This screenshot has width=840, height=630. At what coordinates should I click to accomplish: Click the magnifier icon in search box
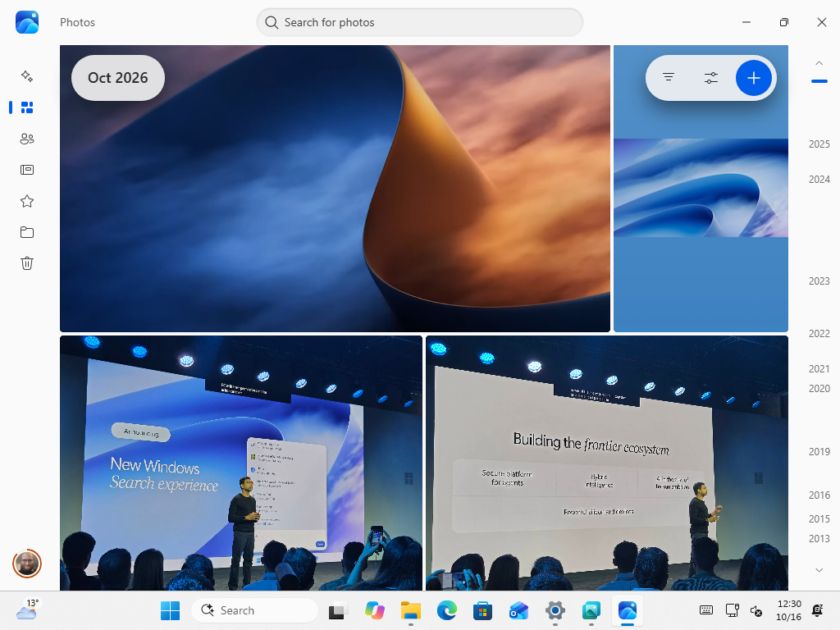[272, 22]
